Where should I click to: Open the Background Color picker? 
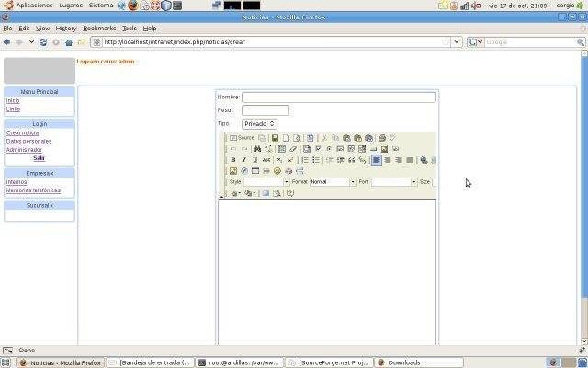pyautogui.click(x=249, y=193)
